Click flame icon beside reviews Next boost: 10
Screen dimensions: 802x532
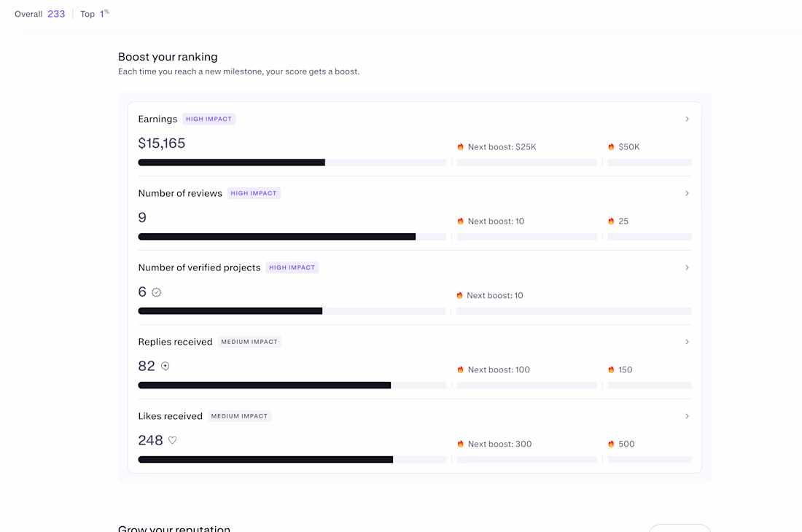coord(461,222)
